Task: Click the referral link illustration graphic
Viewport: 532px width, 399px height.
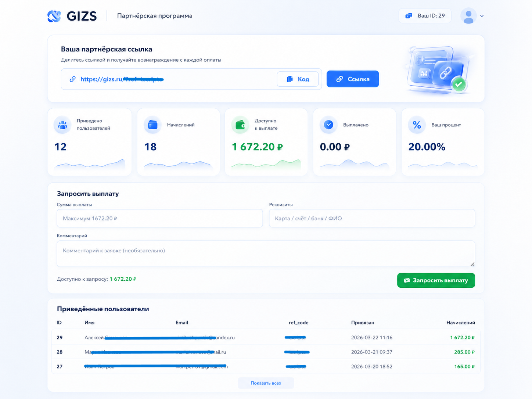Action: point(440,70)
